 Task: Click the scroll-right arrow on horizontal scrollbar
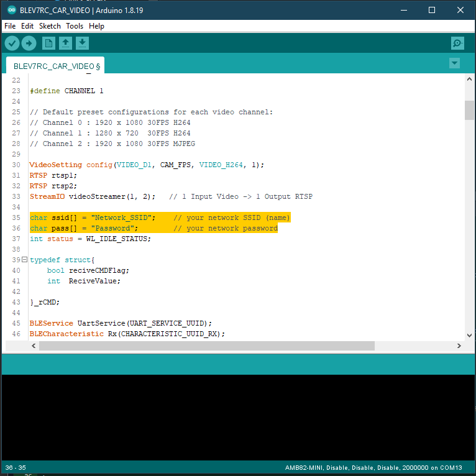(459, 346)
